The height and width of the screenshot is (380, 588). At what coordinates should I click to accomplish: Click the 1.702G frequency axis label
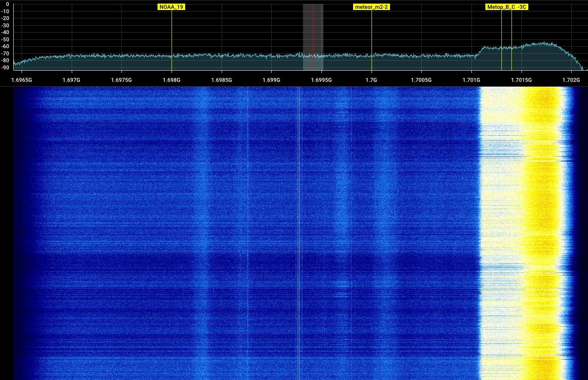point(571,80)
